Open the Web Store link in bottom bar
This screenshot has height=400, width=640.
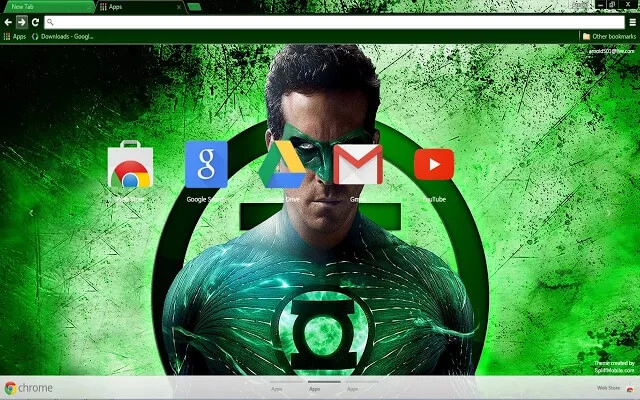(608, 388)
